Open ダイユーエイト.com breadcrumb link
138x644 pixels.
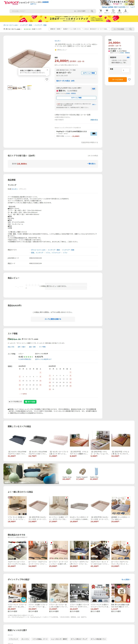[11, 25]
